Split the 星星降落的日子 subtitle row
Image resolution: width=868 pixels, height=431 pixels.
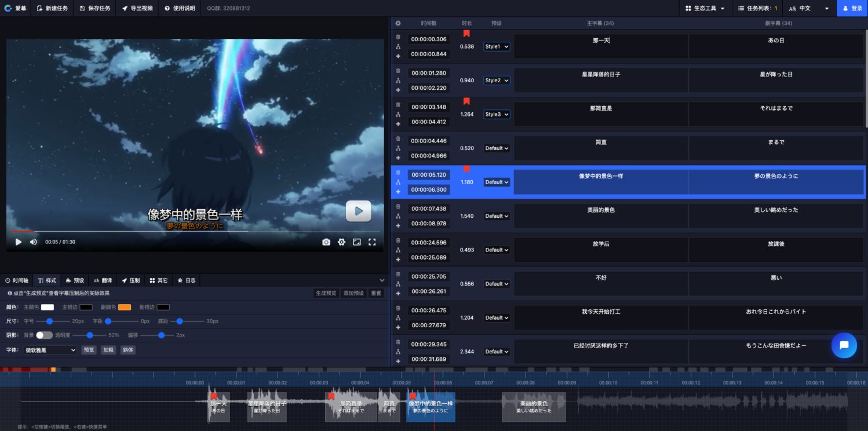pyautogui.click(x=398, y=81)
